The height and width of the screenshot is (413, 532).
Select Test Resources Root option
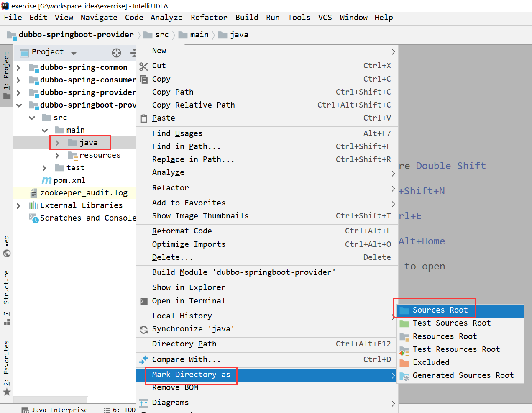(x=460, y=350)
